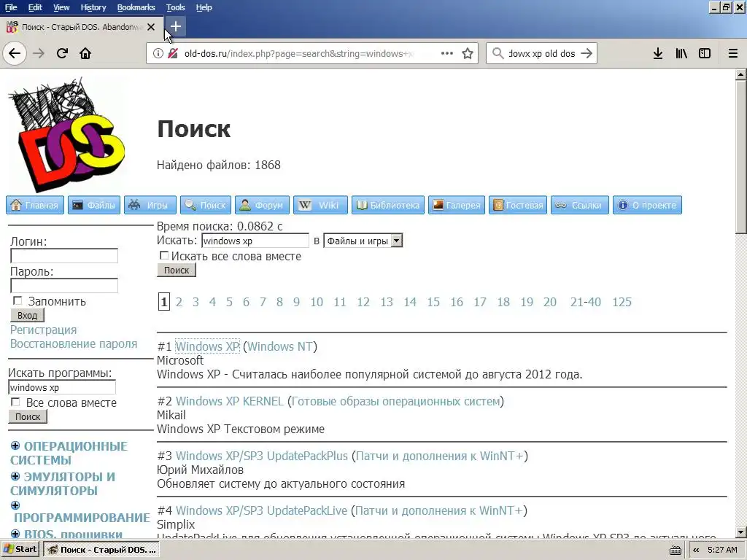Open the Bookmarks menu

point(136,7)
